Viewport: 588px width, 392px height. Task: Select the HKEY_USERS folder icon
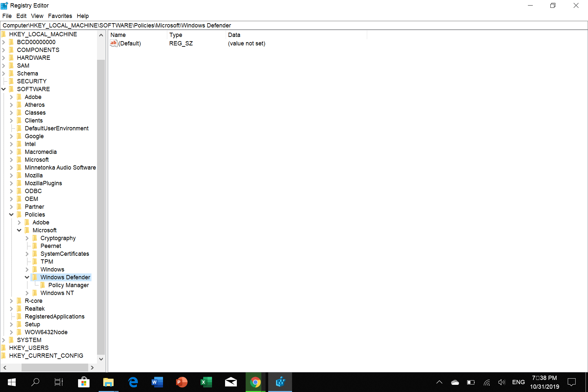4,348
